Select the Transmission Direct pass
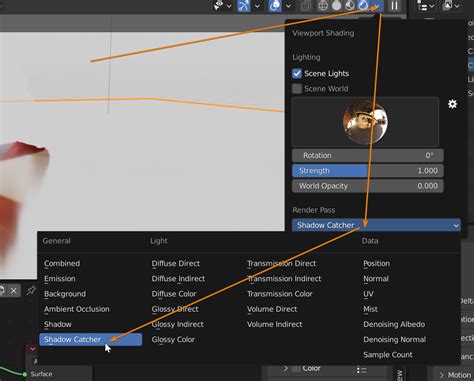Image resolution: width=474 pixels, height=381 pixels. (281, 263)
